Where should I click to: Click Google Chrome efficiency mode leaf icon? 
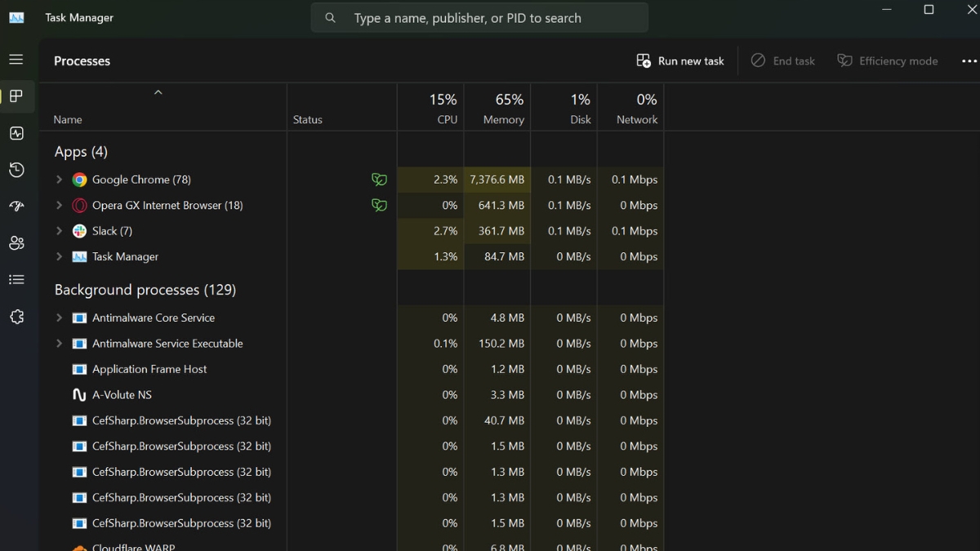(379, 180)
